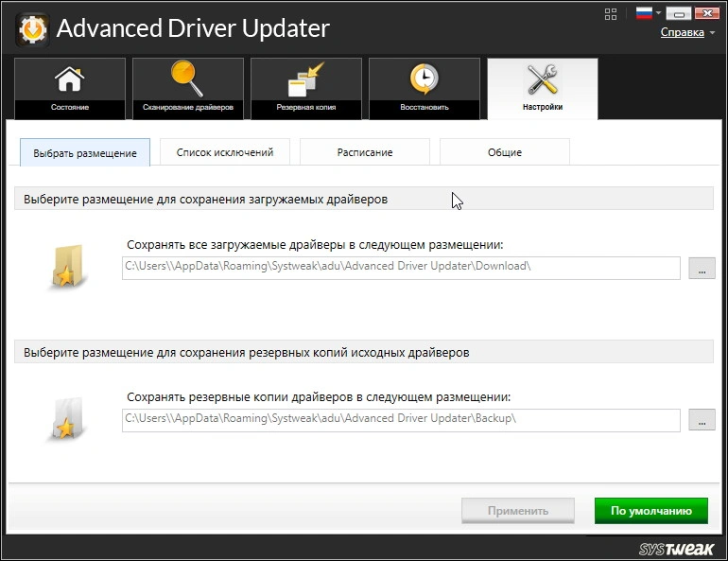This screenshot has height=561, width=728.
Task: Click the Advanced Driver Updater logo icon
Action: pyautogui.click(x=32, y=29)
